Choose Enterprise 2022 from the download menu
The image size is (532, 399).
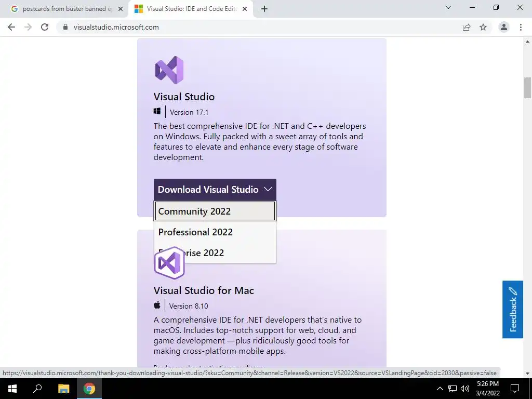click(x=215, y=253)
